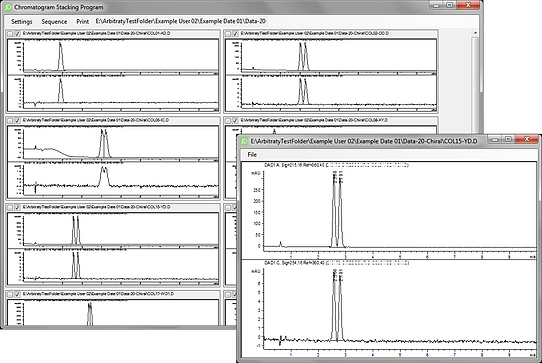Tick the unchecked box for COL08-KY.D
Viewport: 542px width, 363px height.
(x=228, y=121)
